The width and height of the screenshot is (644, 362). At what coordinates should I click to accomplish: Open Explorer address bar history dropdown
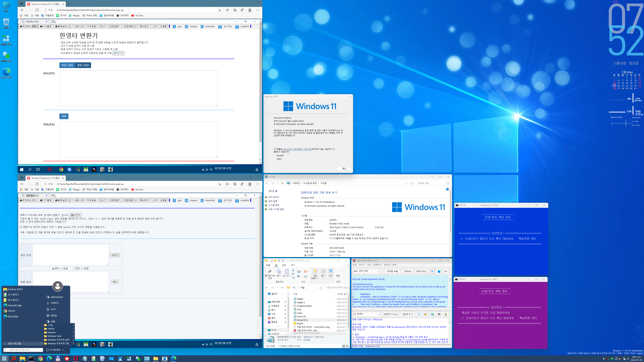[x=315, y=288]
